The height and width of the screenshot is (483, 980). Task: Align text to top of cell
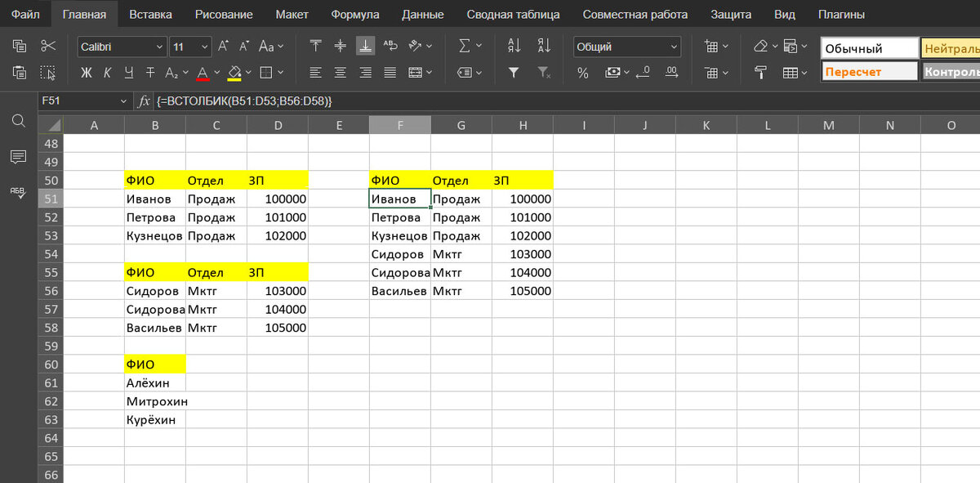click(x=315, y=47)
